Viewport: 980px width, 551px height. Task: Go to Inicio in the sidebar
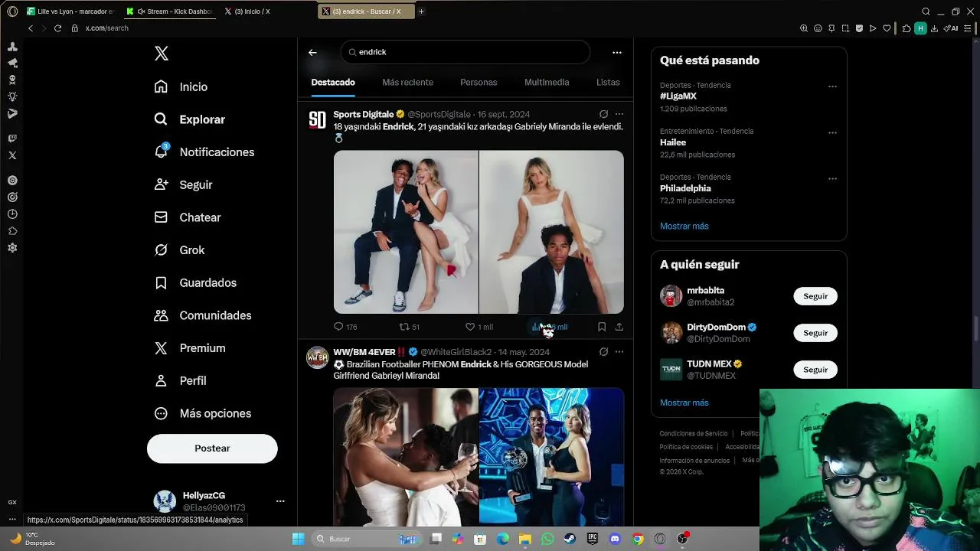[181, 86]
